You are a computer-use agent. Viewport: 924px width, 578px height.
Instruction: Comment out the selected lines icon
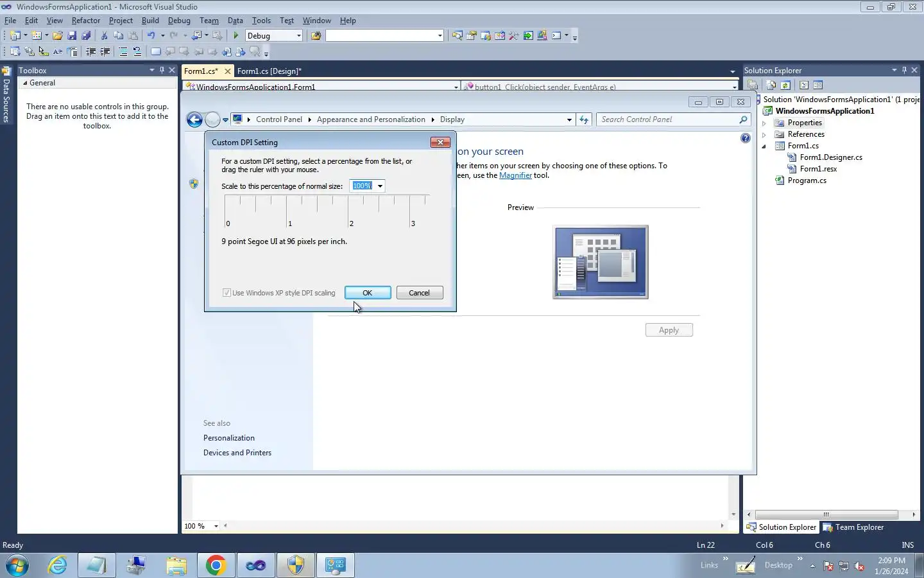(x=123, y=51)
